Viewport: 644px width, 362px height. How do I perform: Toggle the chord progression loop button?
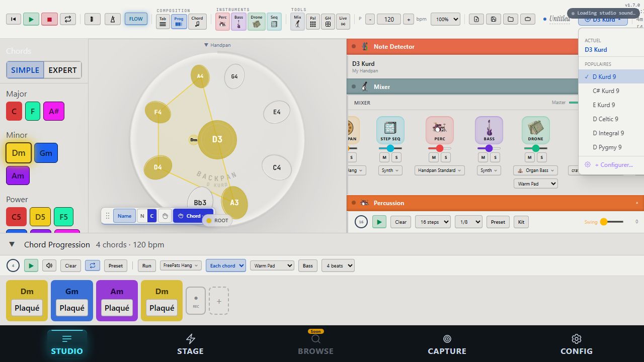93,265
